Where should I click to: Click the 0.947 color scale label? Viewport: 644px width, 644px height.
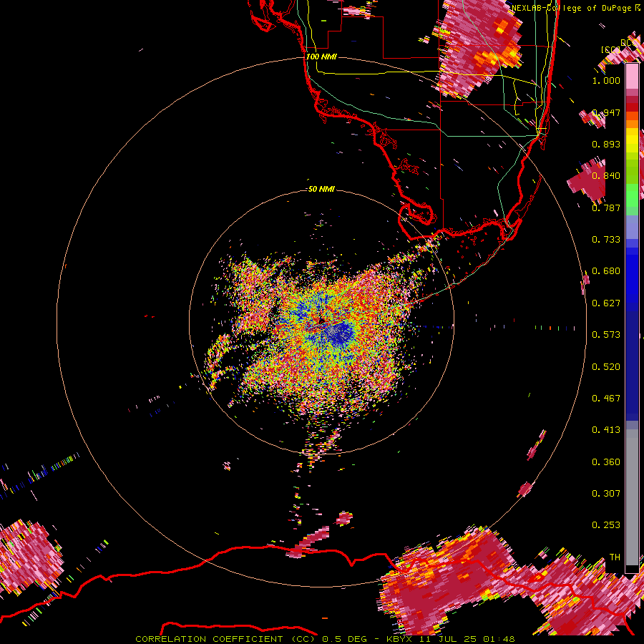tap(606, 112)
